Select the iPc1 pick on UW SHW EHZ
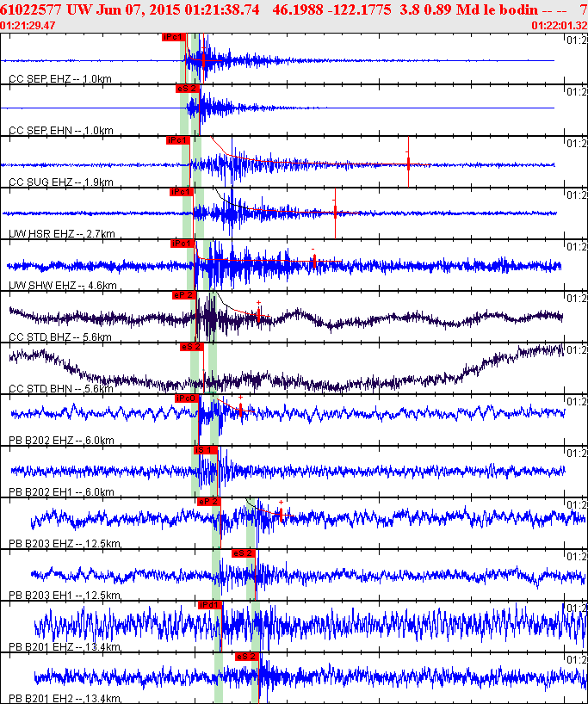Image resolution: width=588 pixels, height=704 pixels. 183,244
